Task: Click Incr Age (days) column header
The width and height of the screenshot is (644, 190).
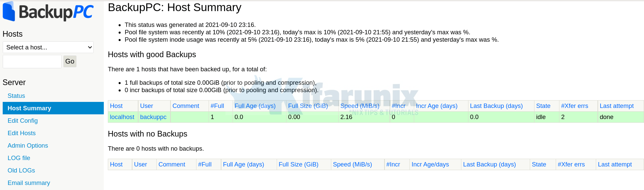Action: [437, 106]
